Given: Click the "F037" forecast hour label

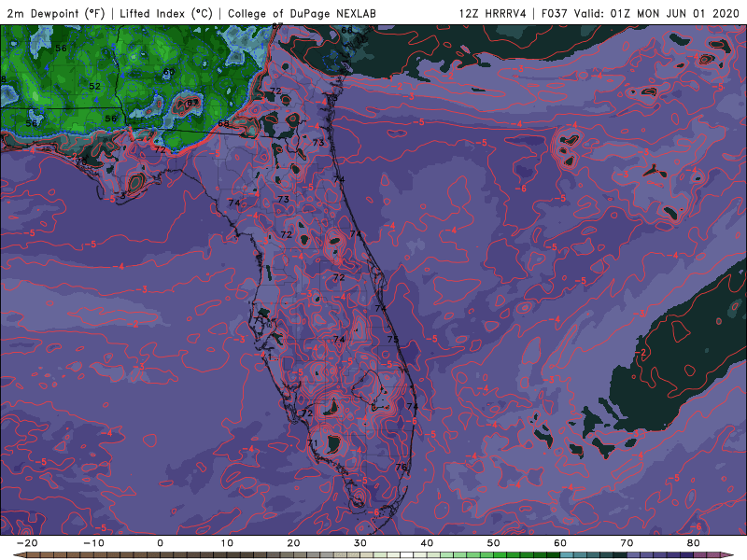Looking at the screenshot, I should point(554,13).
